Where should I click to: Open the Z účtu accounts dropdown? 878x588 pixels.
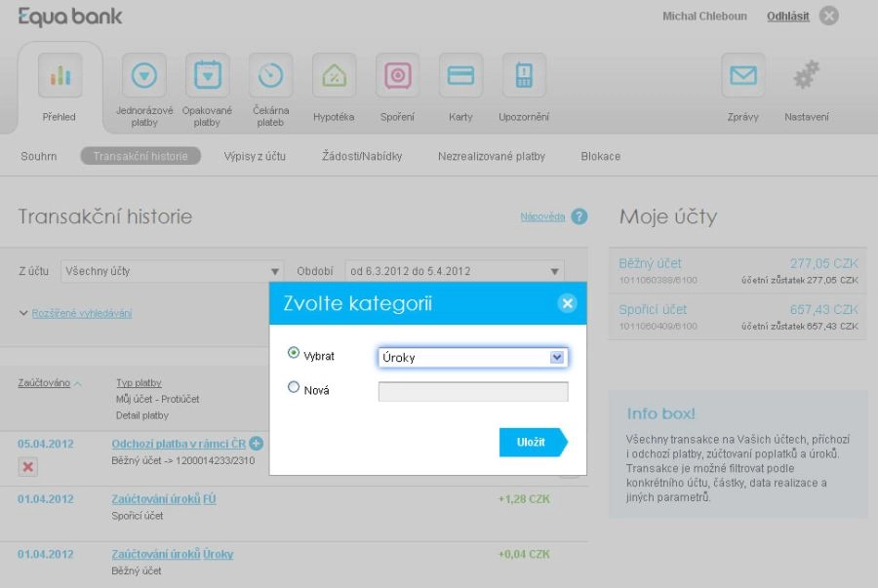click(x=172, y=271)
